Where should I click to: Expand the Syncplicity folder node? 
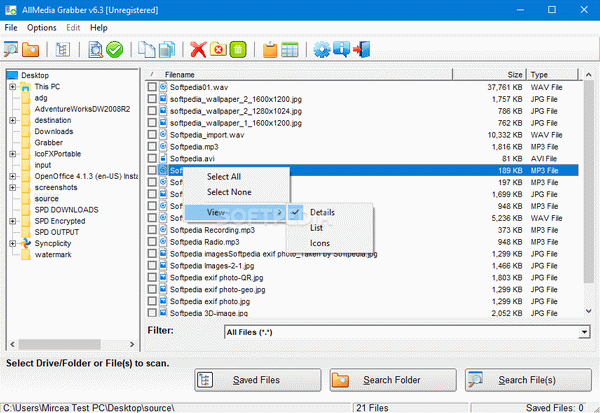[x=13, y=243]
